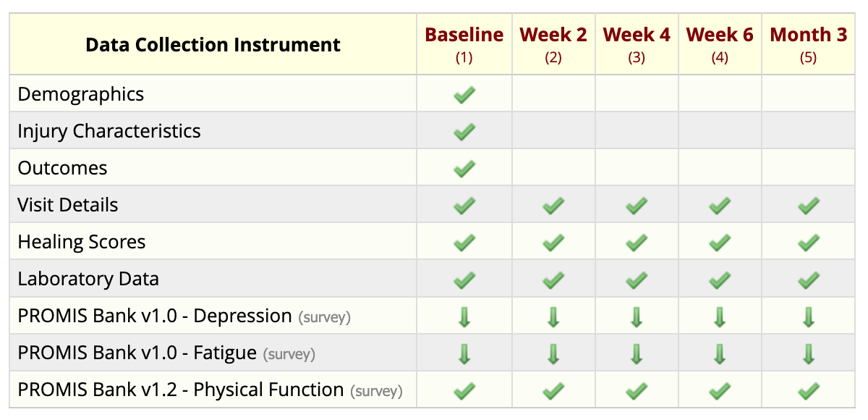
Task: Click Fatigue survey arrow for Week 6
Action: (720, 353)
